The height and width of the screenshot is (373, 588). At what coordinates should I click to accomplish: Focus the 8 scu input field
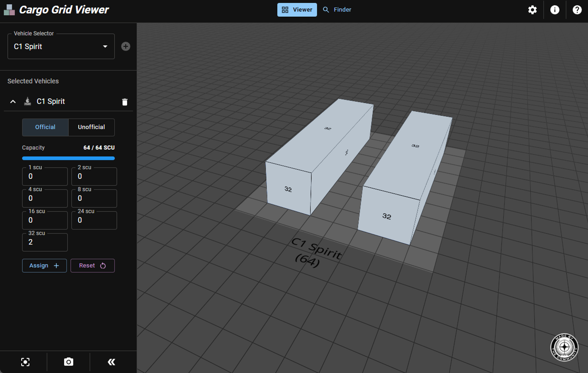click(94, 198)
